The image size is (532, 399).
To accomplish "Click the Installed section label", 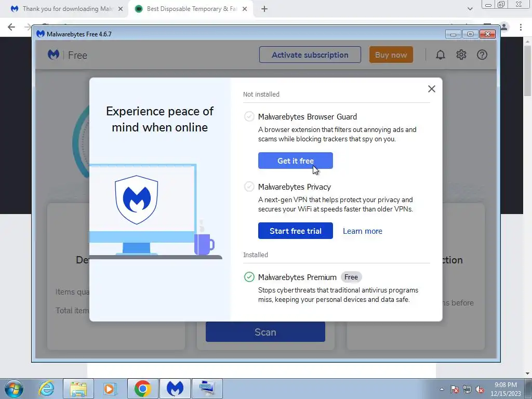I will (x=256, y=255).
